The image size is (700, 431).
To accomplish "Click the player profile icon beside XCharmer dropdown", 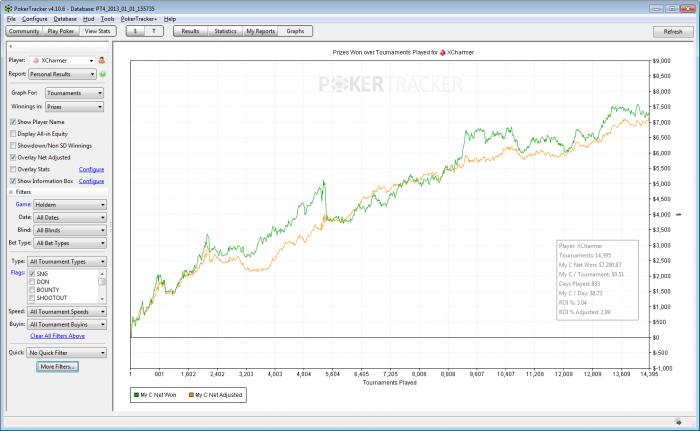I will [102, 60].
